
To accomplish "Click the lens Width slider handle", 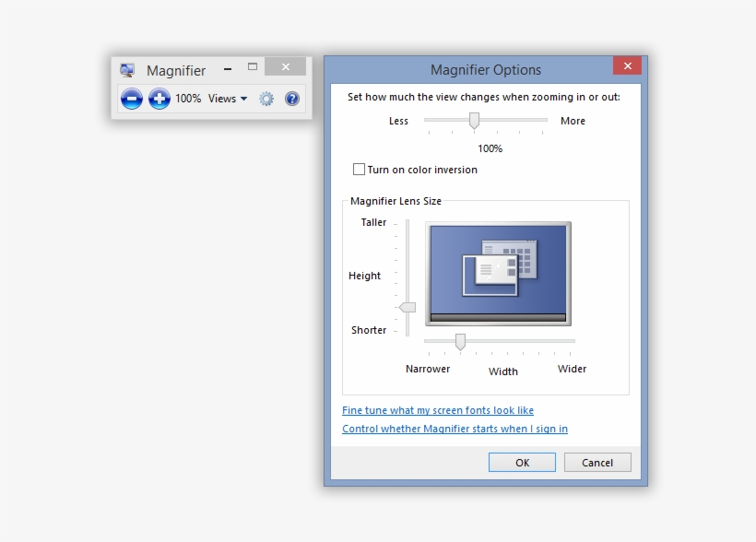I will point(460,341).
